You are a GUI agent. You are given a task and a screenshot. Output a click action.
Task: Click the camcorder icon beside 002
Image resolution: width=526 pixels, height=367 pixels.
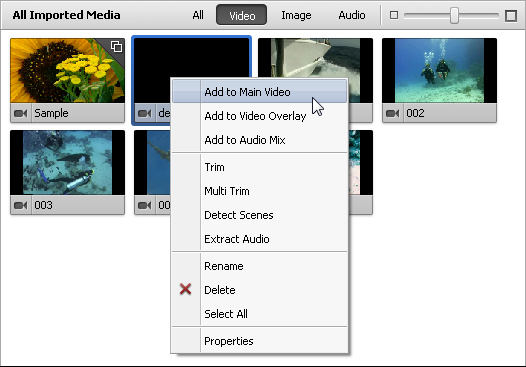click(392, 113)
